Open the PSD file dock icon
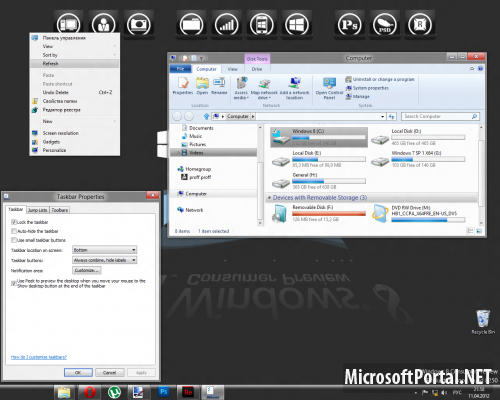The width and height of the screenshot is (500, 400). point(385,24)
